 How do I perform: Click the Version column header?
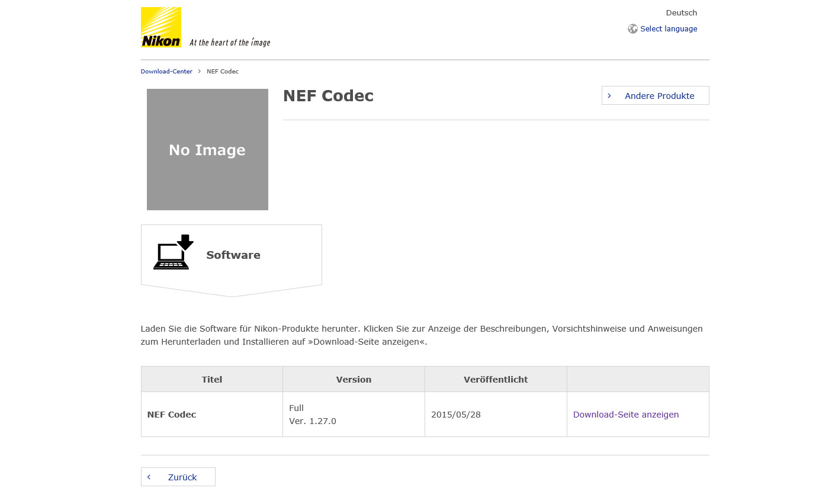pyautogui.click(x=354, y=379)
